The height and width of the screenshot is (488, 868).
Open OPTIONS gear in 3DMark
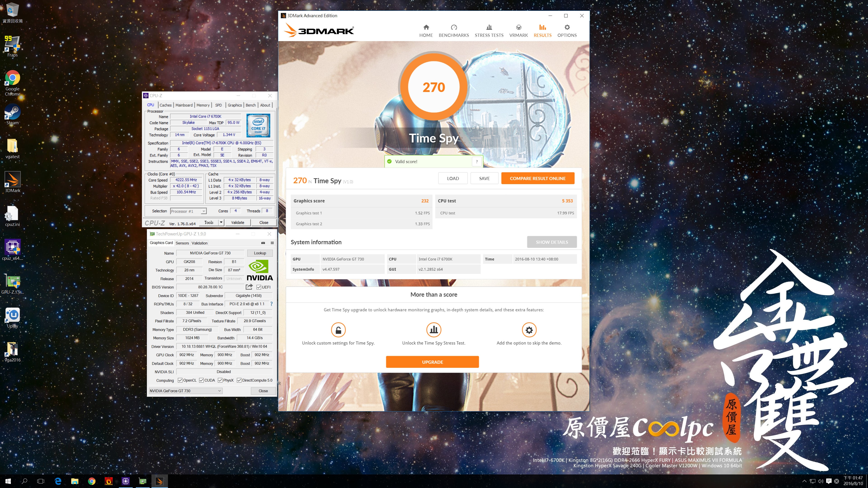[x=567, y=31]
